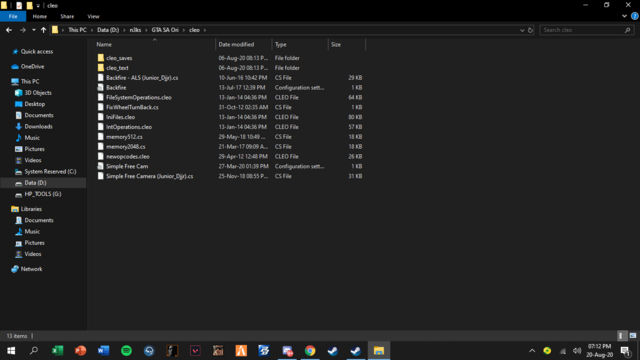Select Simple Free Camera (Junior_Djjr).cs file
The width and height of the screenshot is (640, 360).
[149, 176]
